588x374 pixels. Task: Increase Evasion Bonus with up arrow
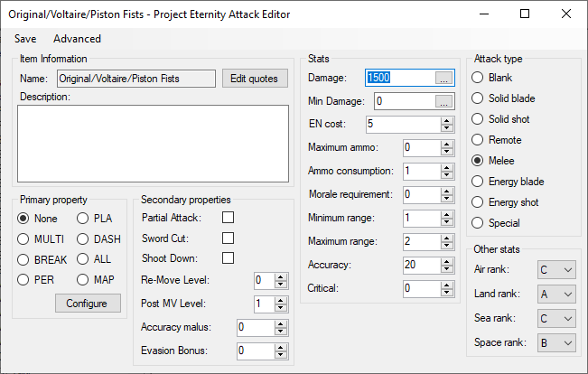pyautogui.click(x=281, y=348)
